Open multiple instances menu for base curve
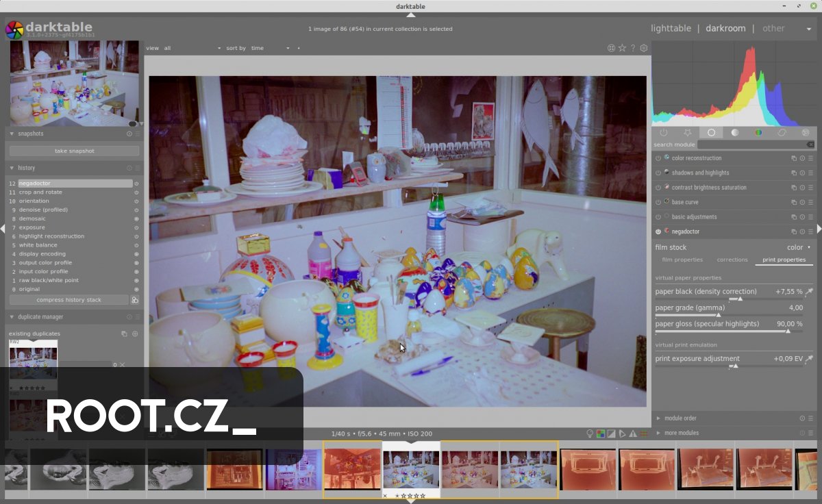The width and height of the screenshot is (822, 504). (x=794, y=202)
